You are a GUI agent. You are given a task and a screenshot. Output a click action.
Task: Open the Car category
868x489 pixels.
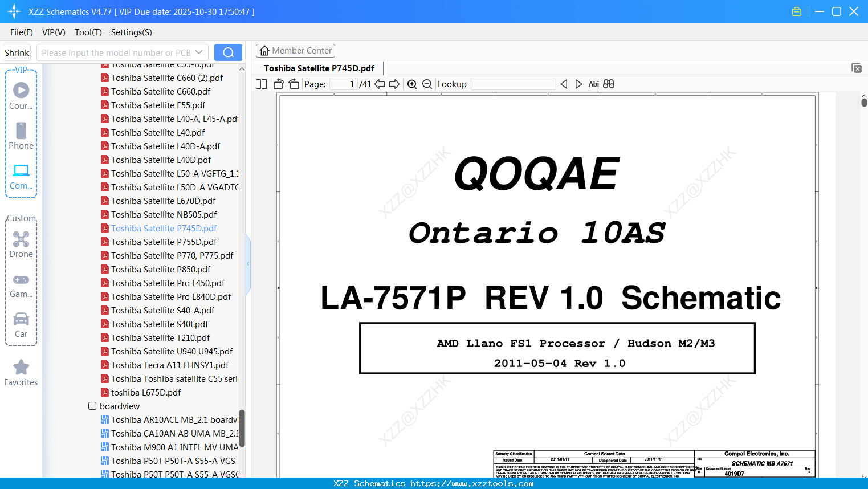[x=21, y=324]
